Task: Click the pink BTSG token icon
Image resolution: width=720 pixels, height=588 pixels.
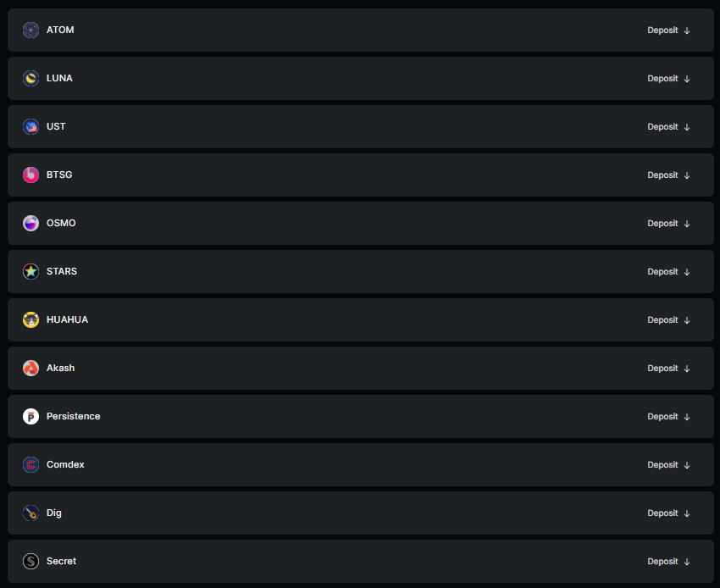Action: [x=30, y=175]
